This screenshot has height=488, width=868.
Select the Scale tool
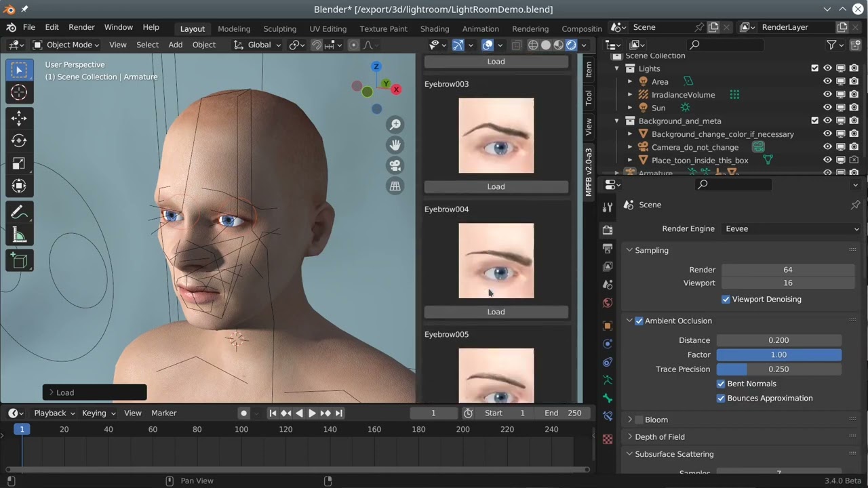[19, 163]
